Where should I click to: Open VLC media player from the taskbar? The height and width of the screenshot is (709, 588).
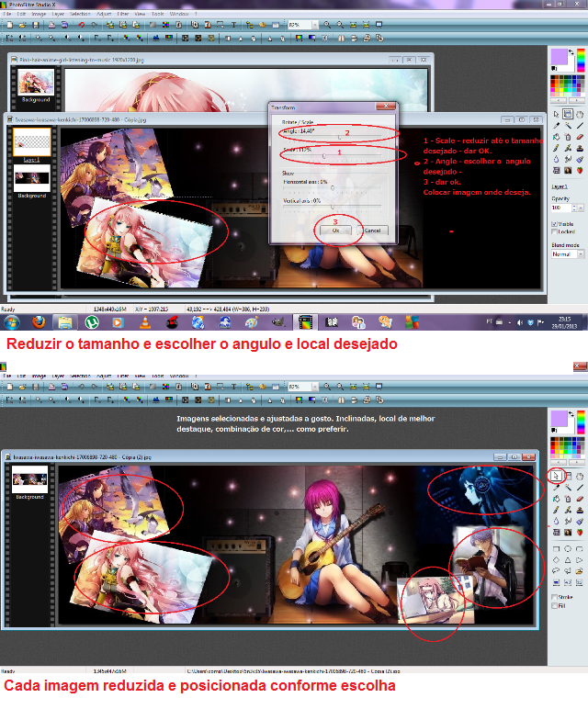pos(145,322)
